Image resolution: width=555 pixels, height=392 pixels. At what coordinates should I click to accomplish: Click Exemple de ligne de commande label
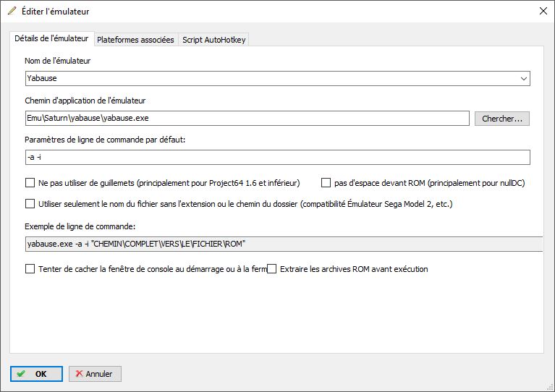(80, 226)
